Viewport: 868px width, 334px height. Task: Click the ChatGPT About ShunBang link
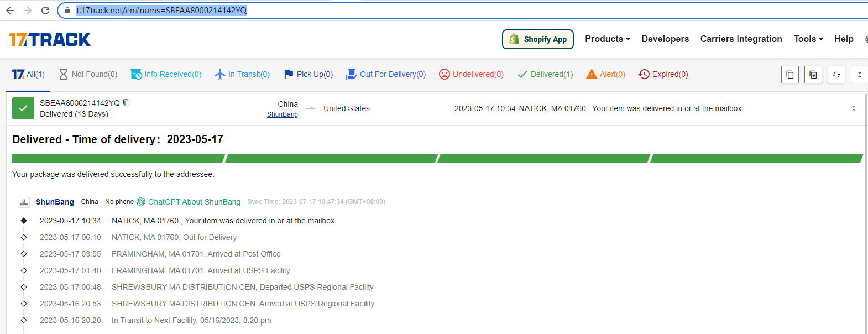[x=194, y=202]
